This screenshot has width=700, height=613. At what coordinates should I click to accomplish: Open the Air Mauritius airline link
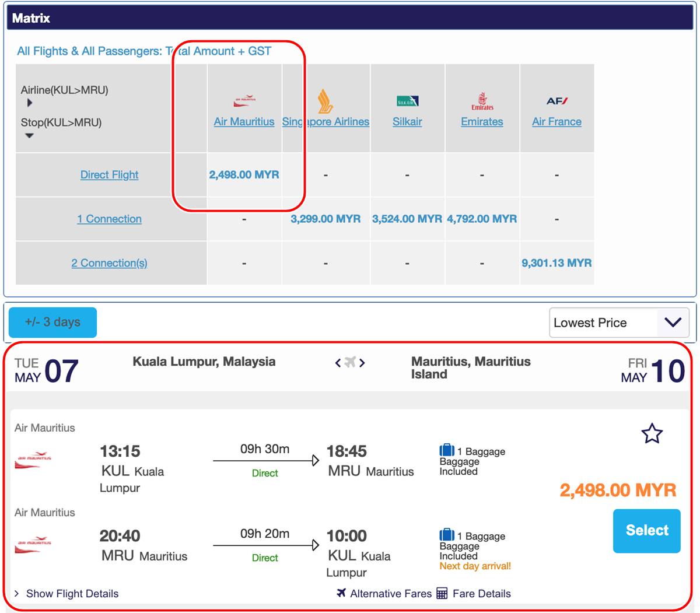pos(244,122)
